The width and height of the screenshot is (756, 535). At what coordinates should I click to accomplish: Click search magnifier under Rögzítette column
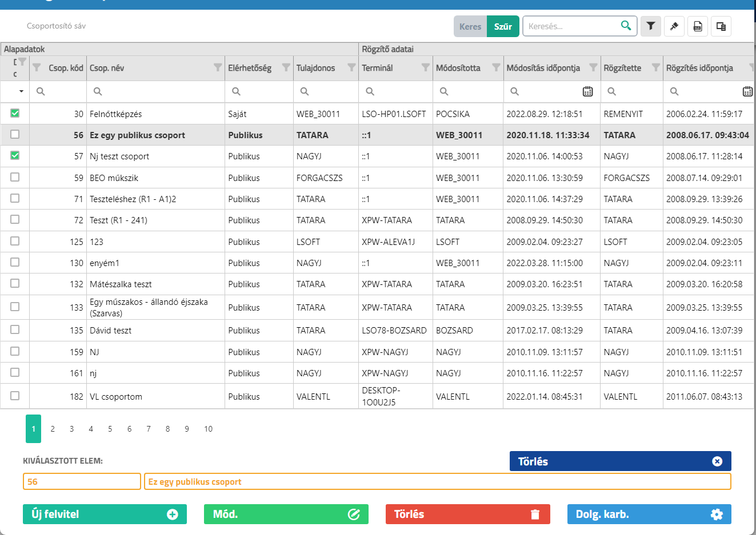click(611, 91)
